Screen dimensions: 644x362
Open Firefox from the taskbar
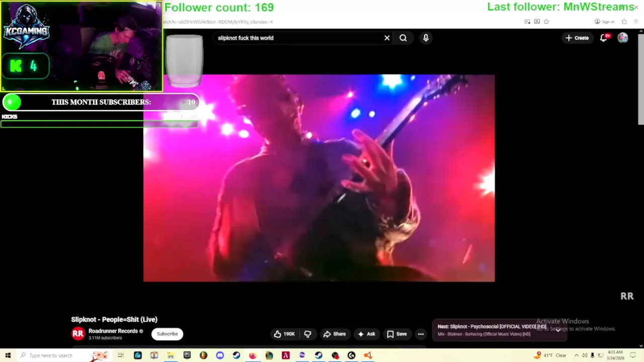coord(253,355)
